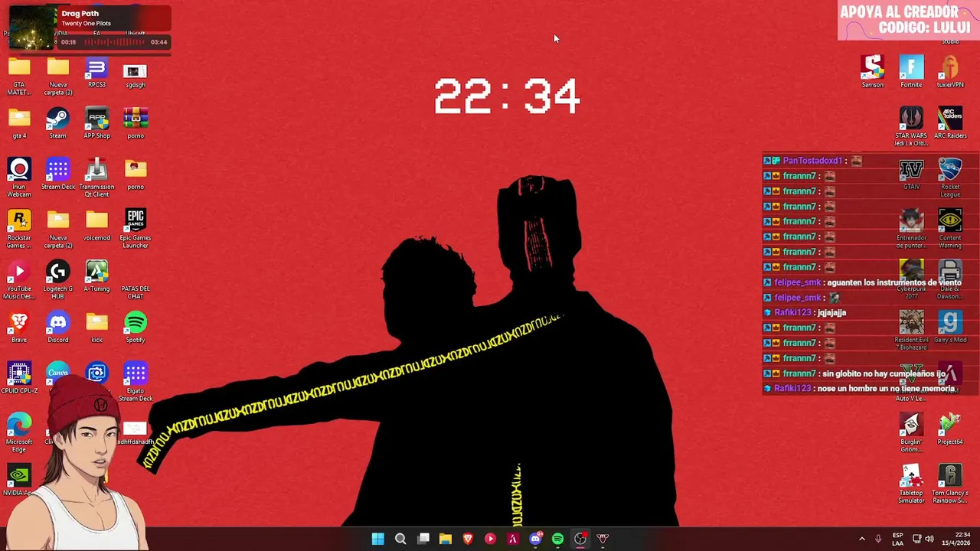Select the Garry's Mod icon
Viewport: 980px width, 551px height.
coord(950,328)
